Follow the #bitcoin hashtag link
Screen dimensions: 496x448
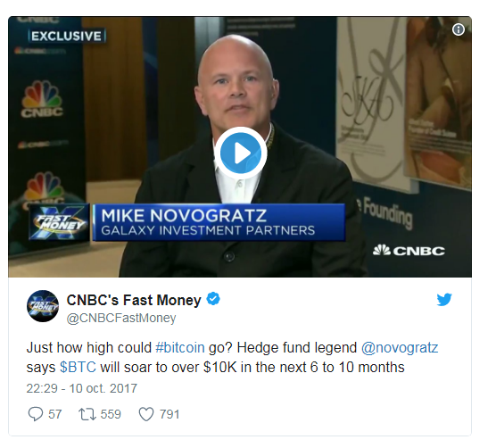click(x=180, y=348)
